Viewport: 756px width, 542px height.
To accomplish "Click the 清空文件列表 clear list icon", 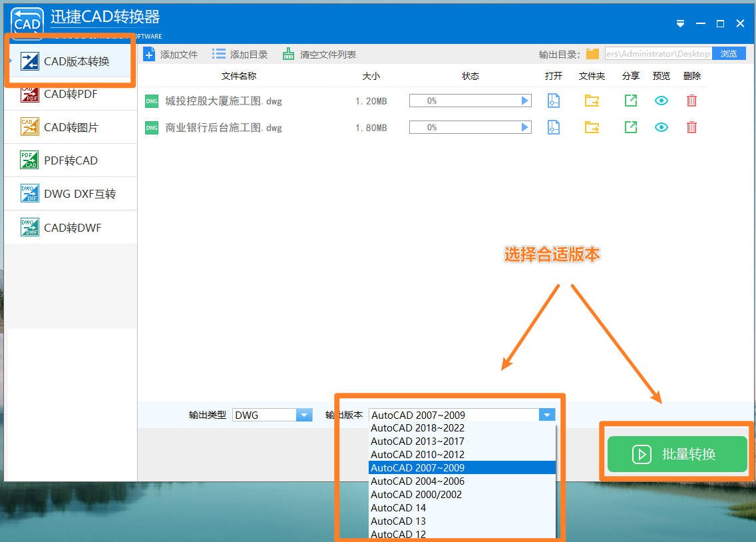I will point(287,54).
